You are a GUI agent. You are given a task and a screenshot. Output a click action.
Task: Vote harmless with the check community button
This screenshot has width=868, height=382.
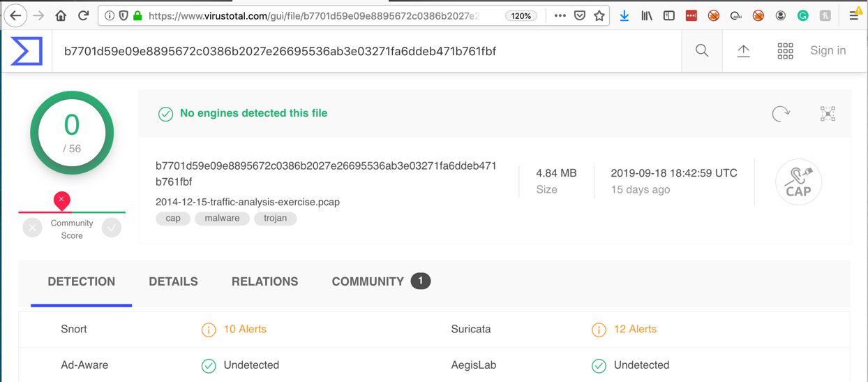[x=112, y=228]
